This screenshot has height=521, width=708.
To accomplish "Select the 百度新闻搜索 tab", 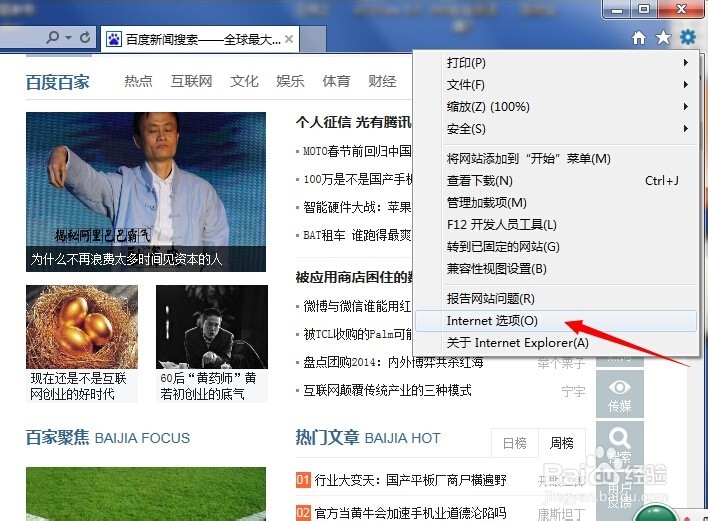I will click(x=200, y=39).
